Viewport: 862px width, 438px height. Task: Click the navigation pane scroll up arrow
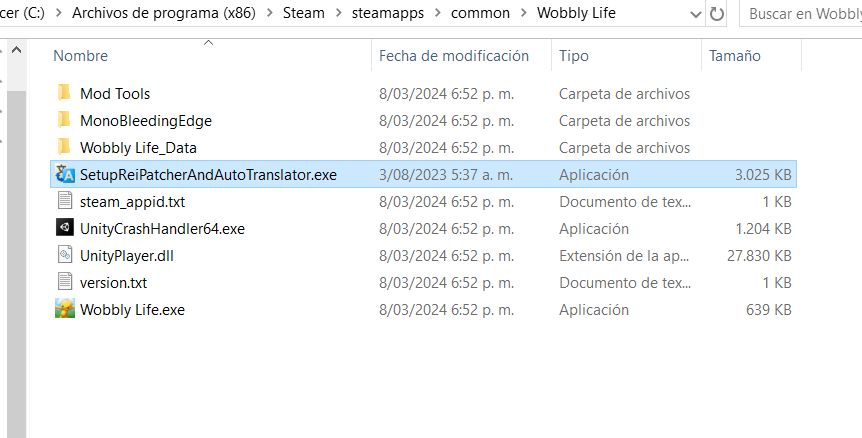[x=16, y=51]
